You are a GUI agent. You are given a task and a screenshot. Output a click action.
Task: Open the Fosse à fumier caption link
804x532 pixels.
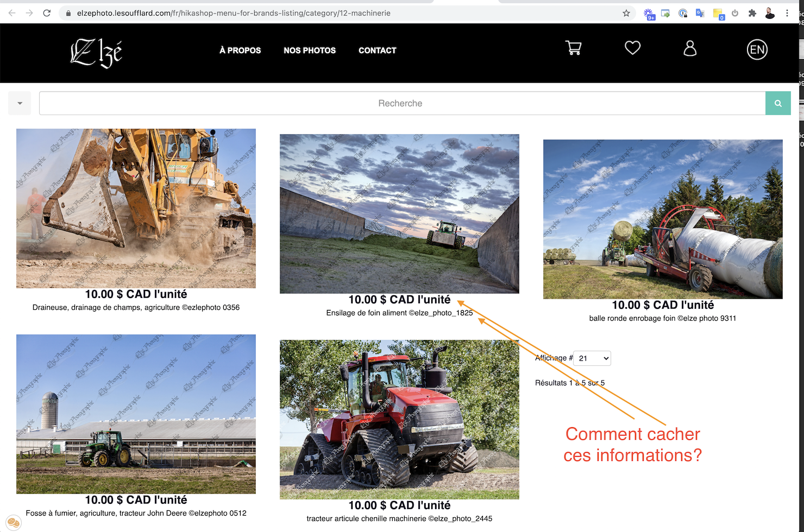[x=136, y=513]
